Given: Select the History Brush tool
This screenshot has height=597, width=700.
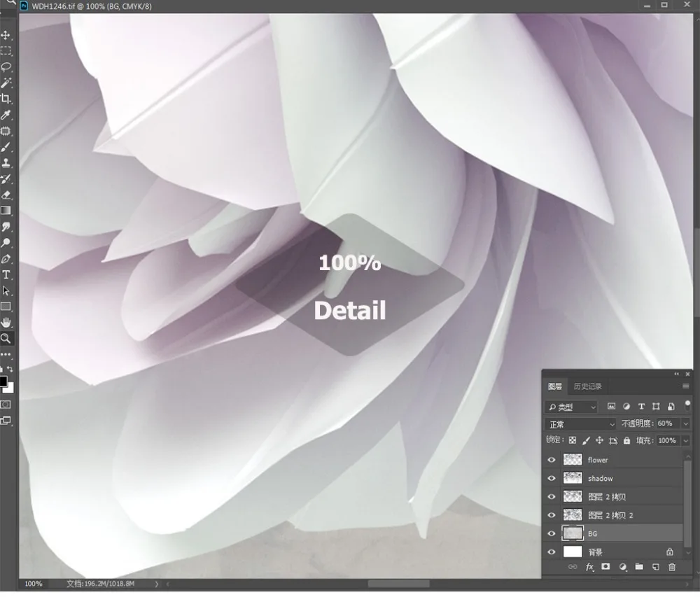Looking at the screenshot, I should (6, 179).
